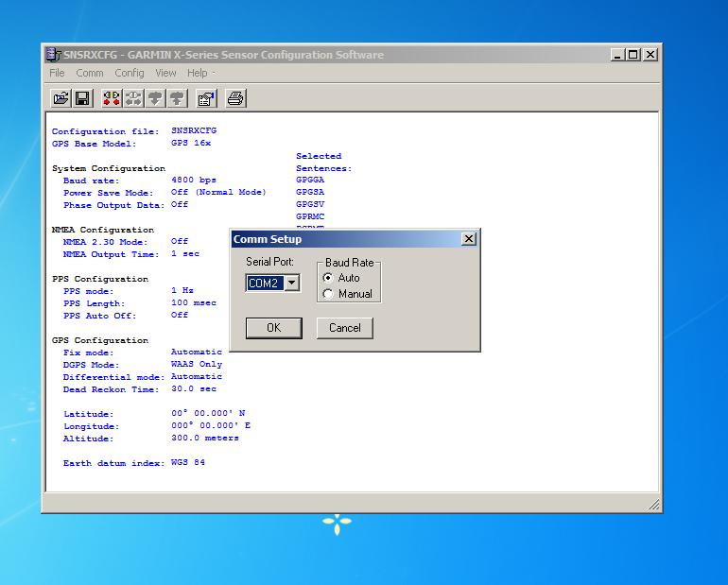Click the 'Baud Rate' group label

[x=350, y=263]
